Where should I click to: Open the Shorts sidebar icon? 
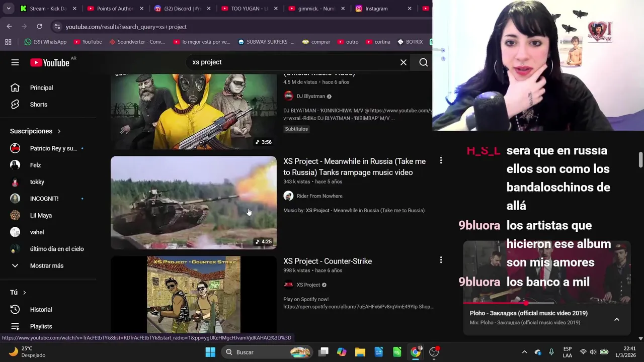click(x=15, y=105)
